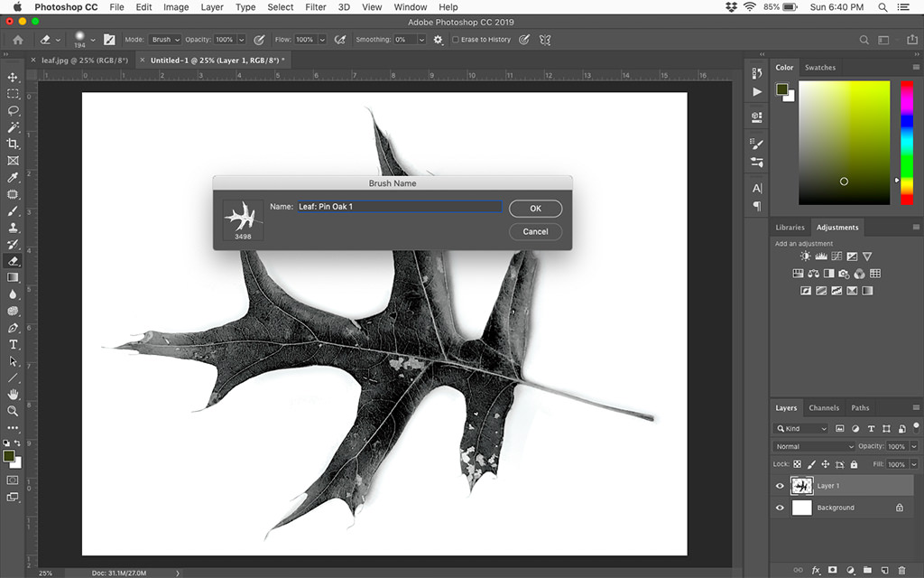Select the Eyedropper tool
This screenshot has width=924, height=578.
tap(13, 177)
